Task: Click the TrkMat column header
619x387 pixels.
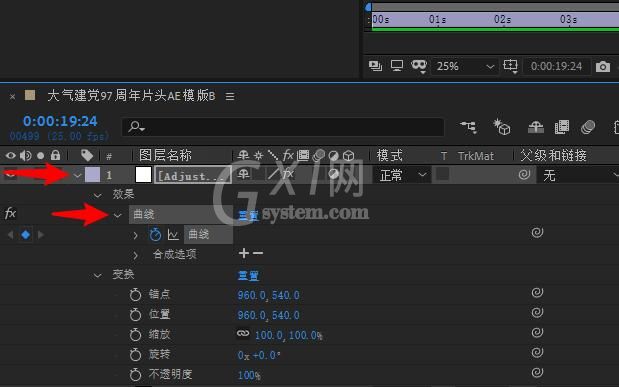Action: coord(476,156)
